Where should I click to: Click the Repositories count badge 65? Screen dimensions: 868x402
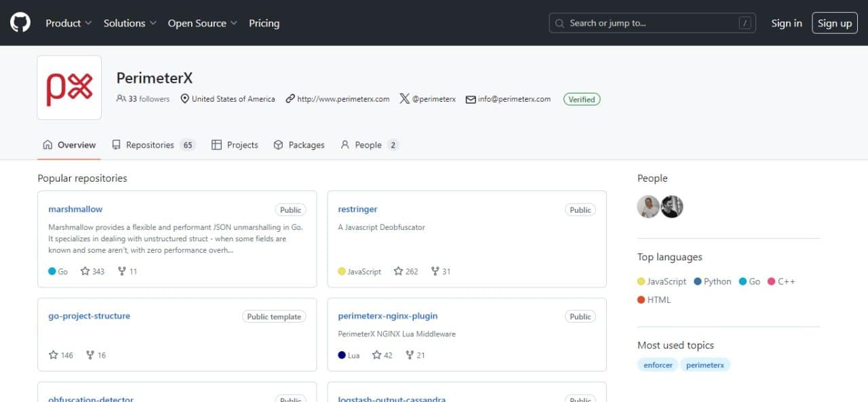click(188, 145)
